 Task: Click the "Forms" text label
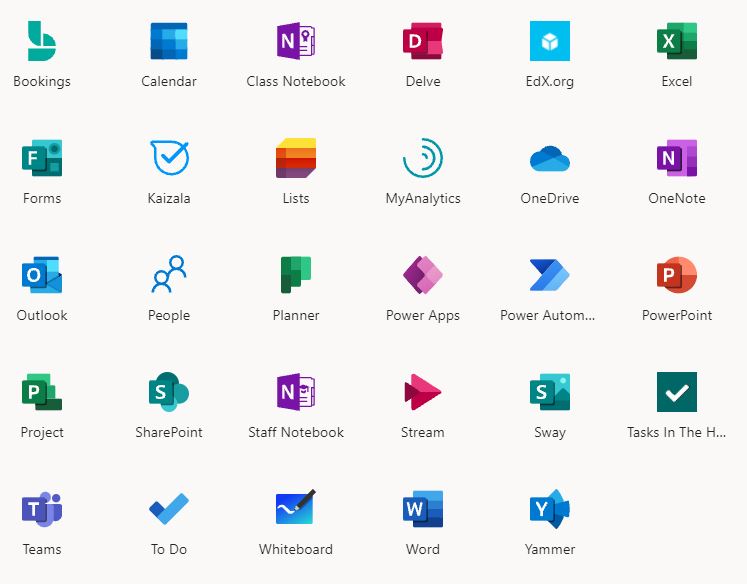(42, 198)
